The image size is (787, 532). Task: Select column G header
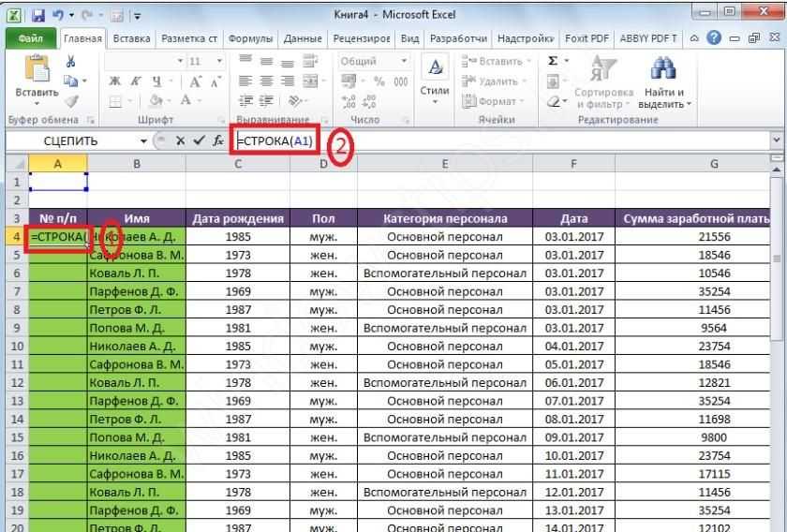[x=714, y=164]
